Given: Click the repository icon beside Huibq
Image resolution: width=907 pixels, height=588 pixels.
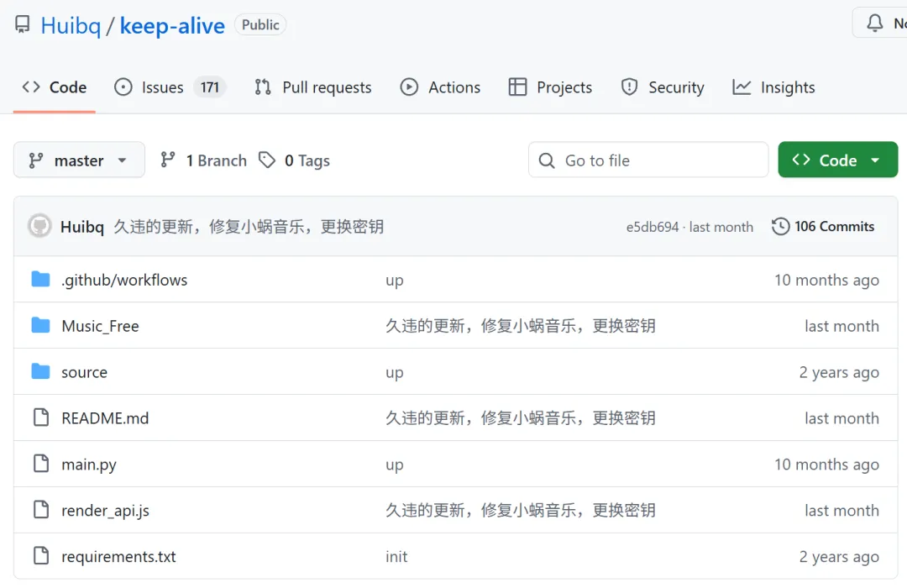Looking at the screenshot, I should click(22, 24).
